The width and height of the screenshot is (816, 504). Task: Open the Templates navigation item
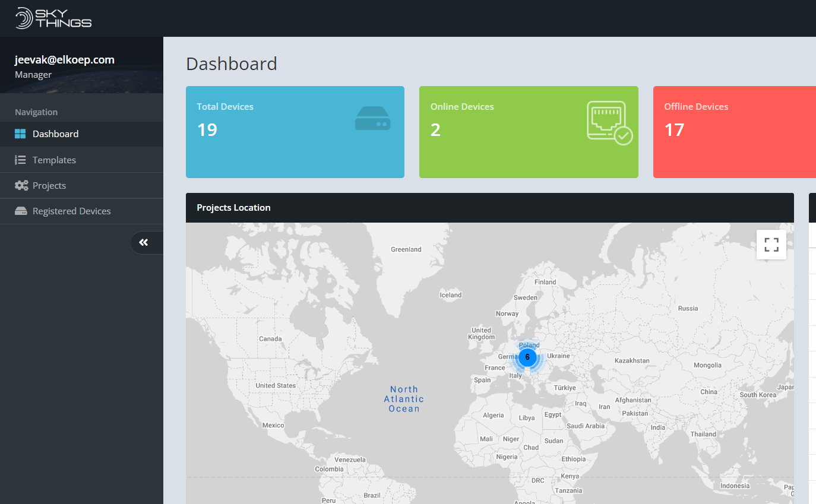point(54,160)
